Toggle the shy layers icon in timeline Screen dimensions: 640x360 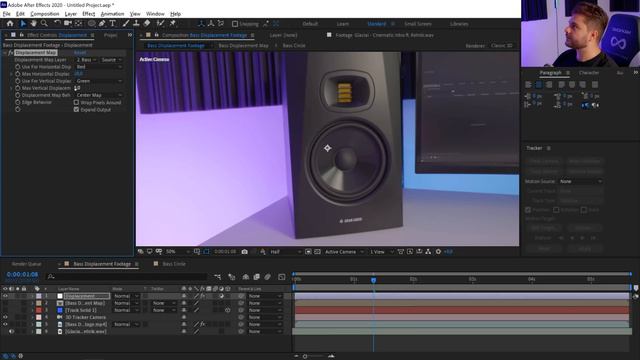coord(246,277)
